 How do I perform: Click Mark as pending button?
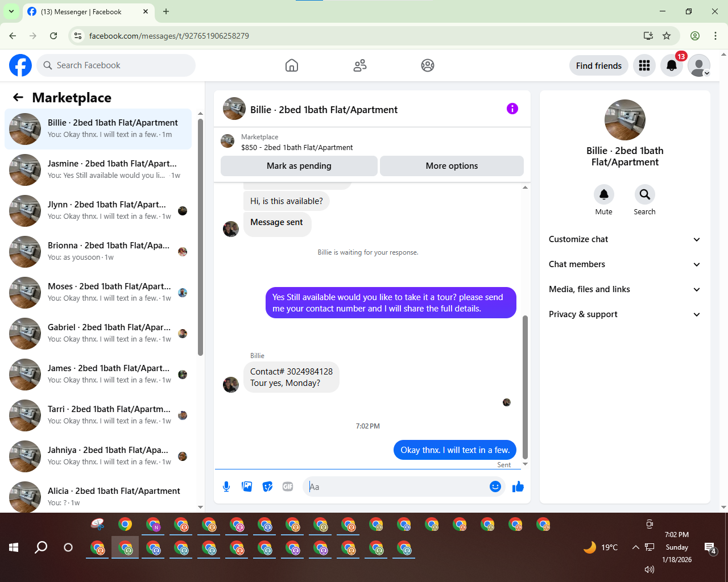coord(299,166)
